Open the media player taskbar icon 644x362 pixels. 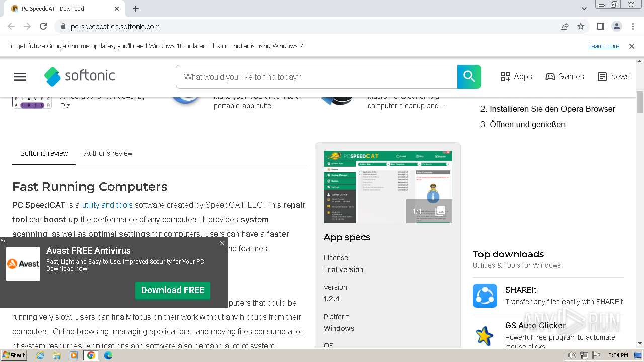click(x=74, y=355)
